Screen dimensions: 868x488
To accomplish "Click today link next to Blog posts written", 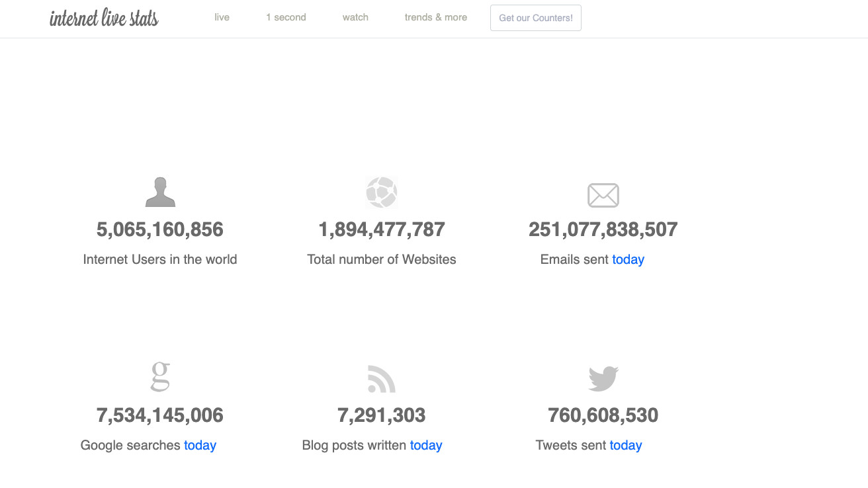I will 426,445.
